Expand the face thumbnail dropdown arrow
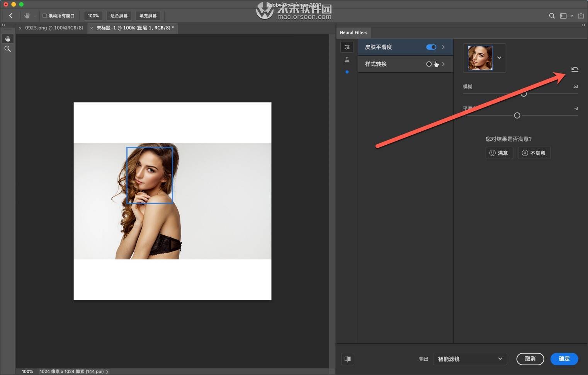 click(x=499, y=58)
